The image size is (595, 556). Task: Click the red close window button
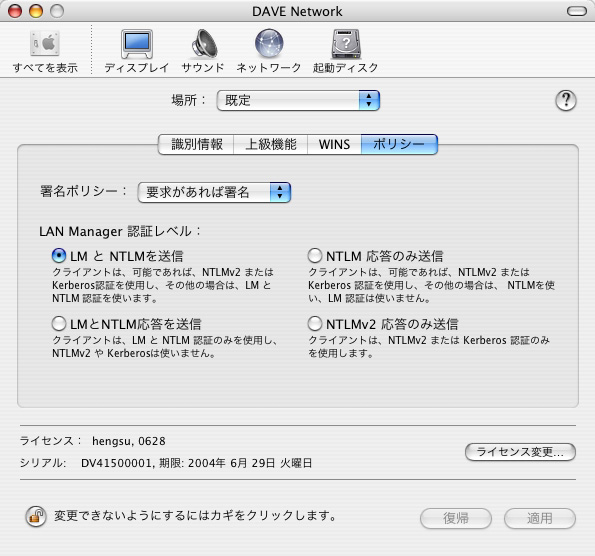click(15, 11)
